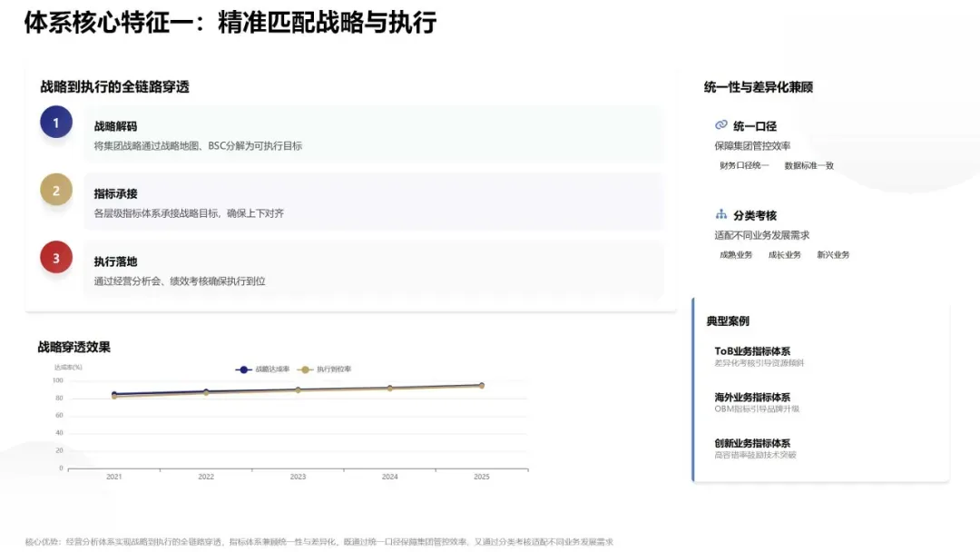980x552 pixels.
Task: Click the 战略穿透效果 chart title
Action: [x=73, y=347]
